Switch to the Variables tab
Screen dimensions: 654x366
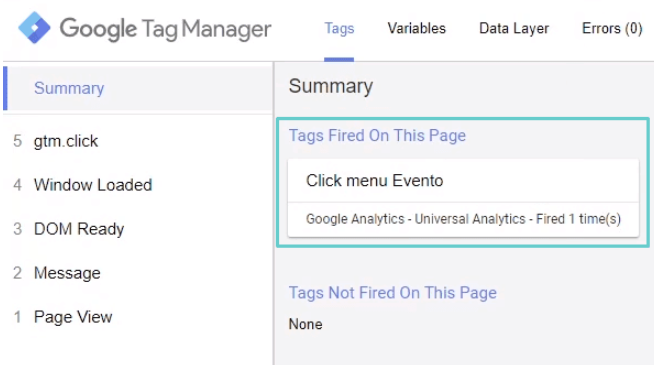pos(416,28)
